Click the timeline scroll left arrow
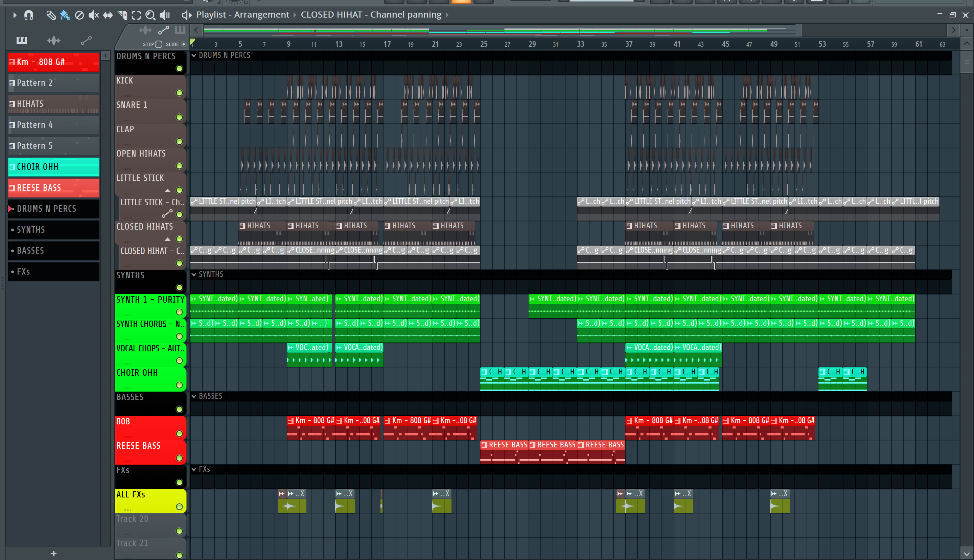 [196, 30]
